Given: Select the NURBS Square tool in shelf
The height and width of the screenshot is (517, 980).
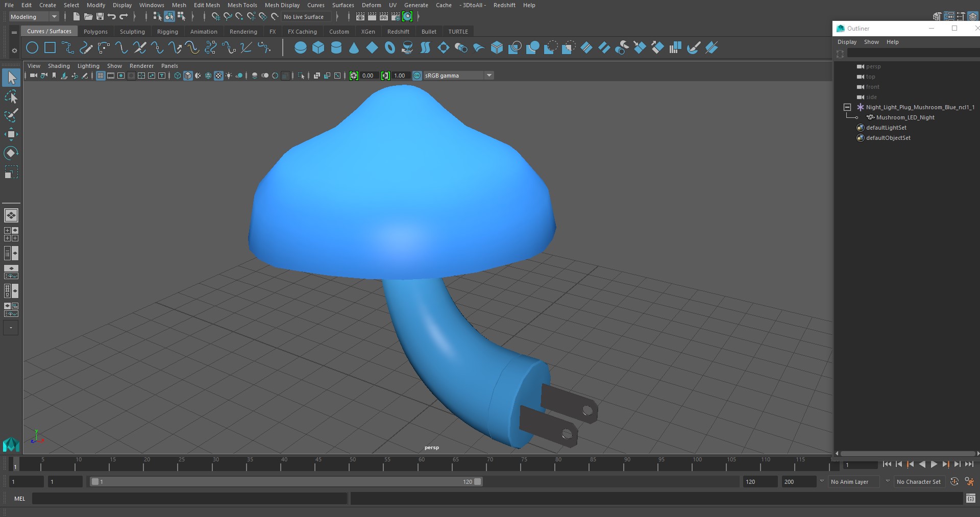Looking at the screenshot, I should coord(50,48).
